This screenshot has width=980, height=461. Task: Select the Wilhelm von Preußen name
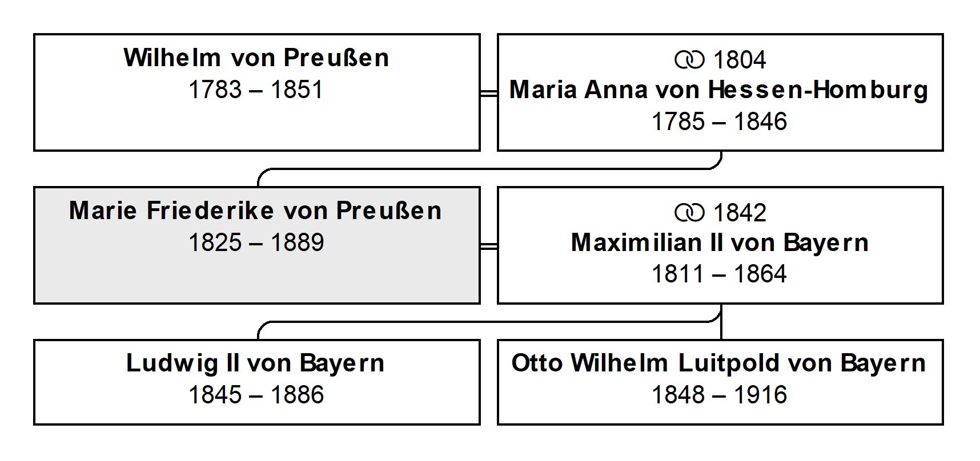pos(256,58)
